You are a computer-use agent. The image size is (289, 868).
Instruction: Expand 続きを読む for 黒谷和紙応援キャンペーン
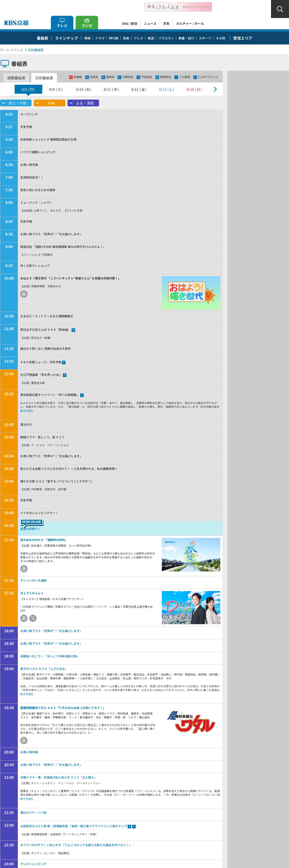point(27,411)
